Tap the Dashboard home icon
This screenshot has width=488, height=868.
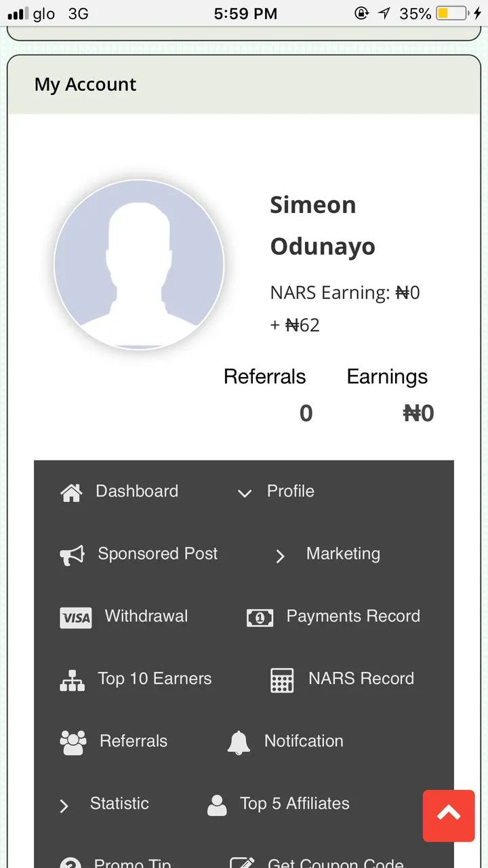click(71, 492)
